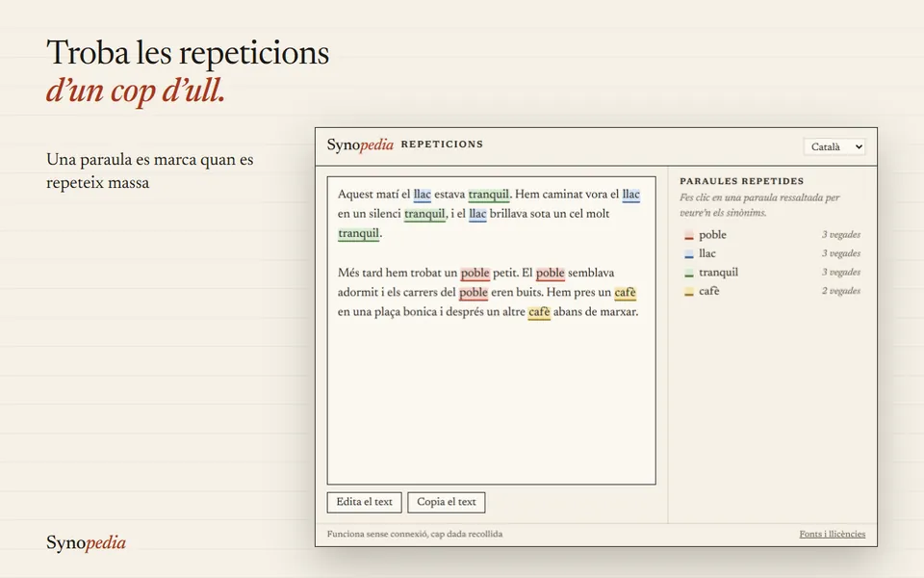Click the green swatch next to tranquil
Viewport: 924px width, 578px height.
tap(689, 273)
